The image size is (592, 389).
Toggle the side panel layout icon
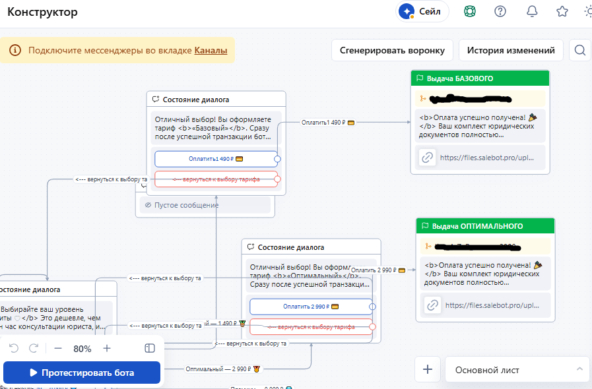click(150, 348)
